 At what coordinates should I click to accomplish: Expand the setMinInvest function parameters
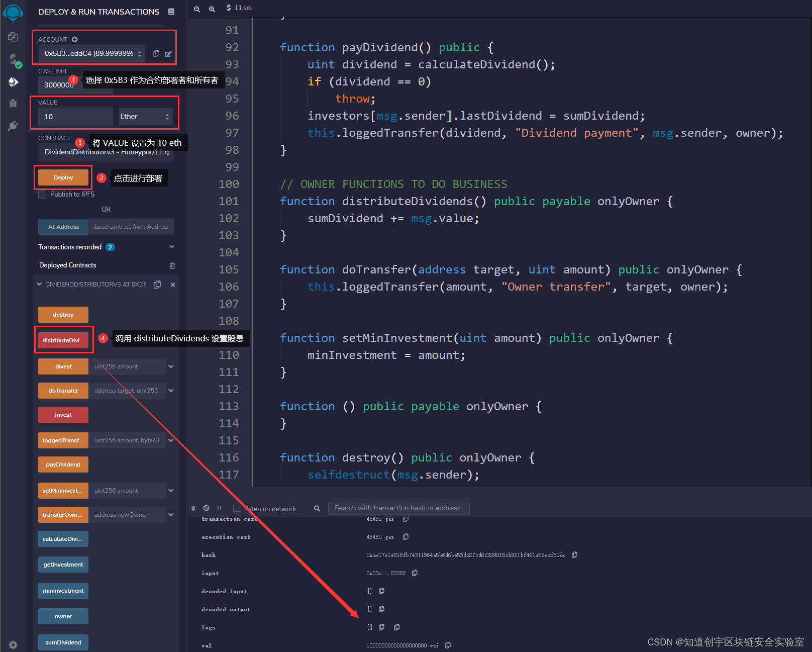pyautogui.click(x=171, y=491)
